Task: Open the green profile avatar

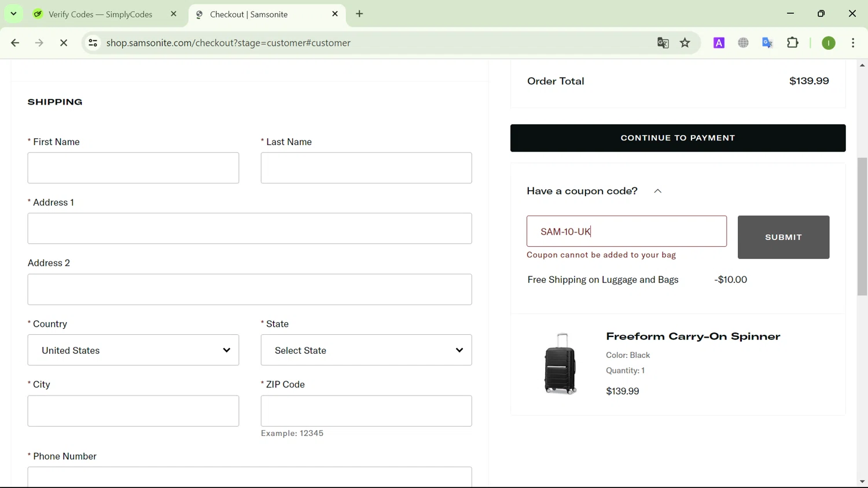Action: pyautogui.click(x=829, y=43)
